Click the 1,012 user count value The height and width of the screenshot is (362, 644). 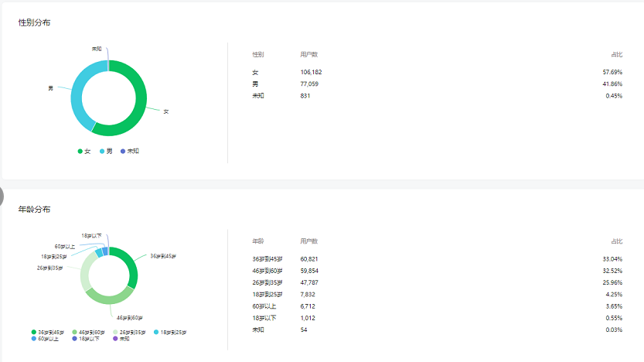[x=308, y=318]
